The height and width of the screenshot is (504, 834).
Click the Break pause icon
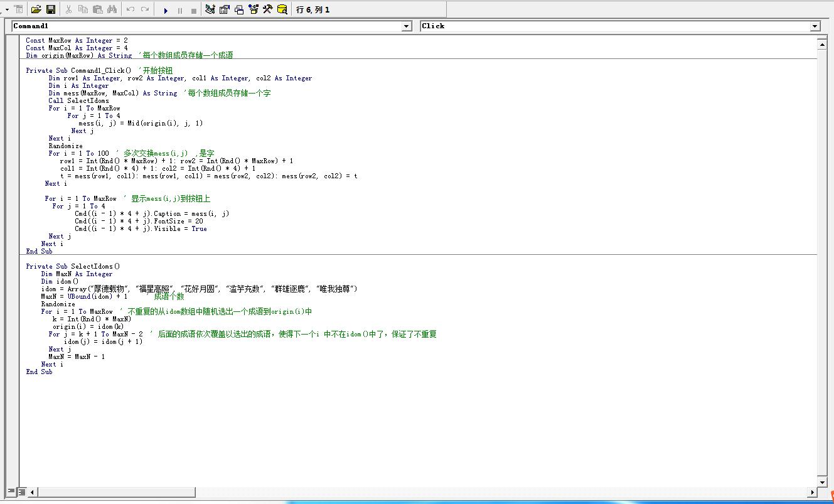(180, 10)
